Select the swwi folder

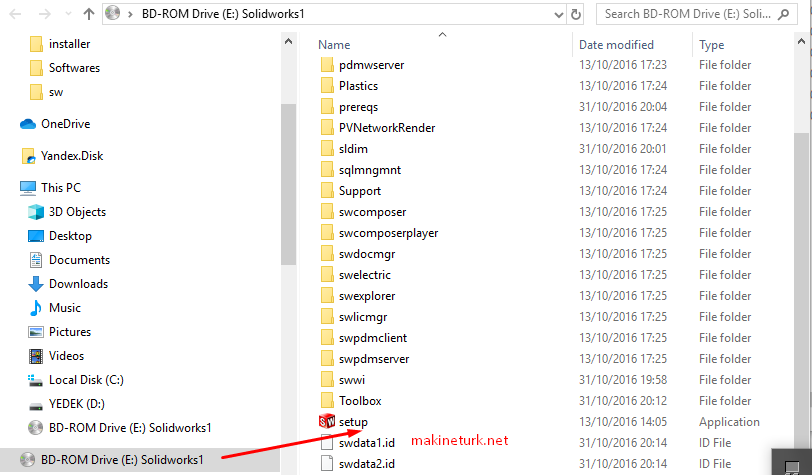(x=352, y=380)
